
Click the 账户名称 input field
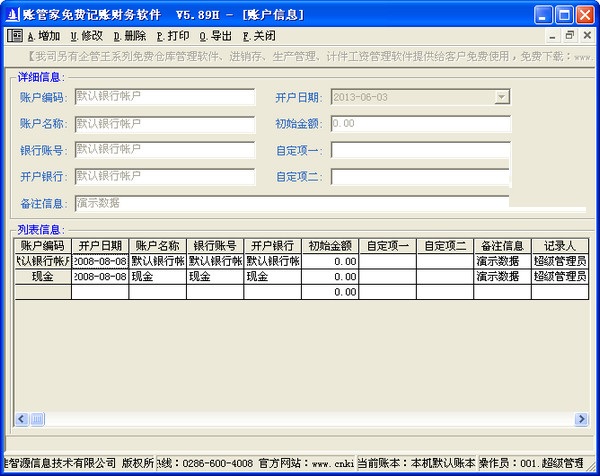coord(165,124)
